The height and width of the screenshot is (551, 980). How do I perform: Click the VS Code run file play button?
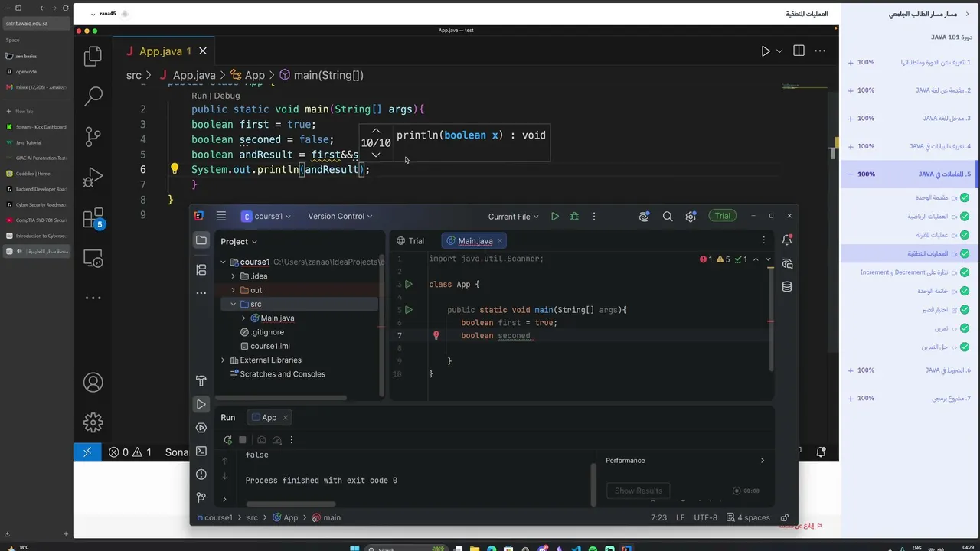[x=766, y=51]
